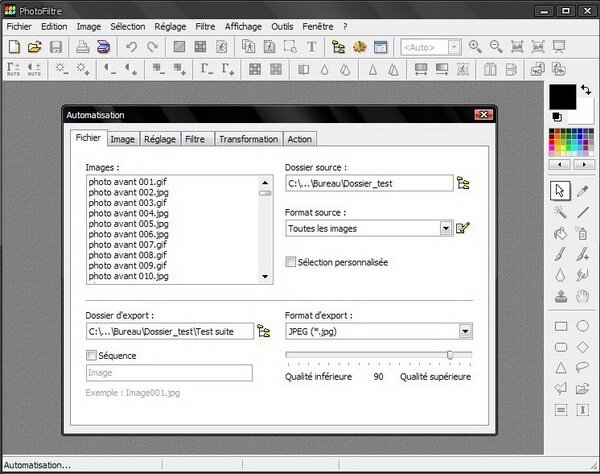Close the Automatisation dialog
The height and width of the screenshot is (474, 600).
click(x=484, y=115)
